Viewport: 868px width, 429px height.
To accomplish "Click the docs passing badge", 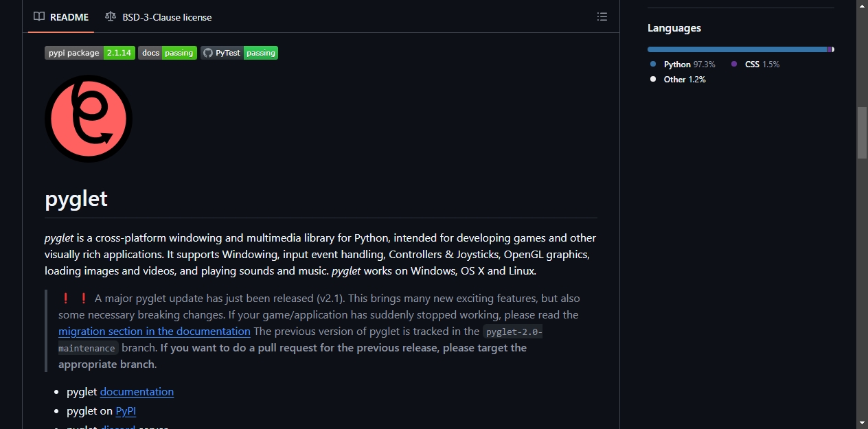I will tap(168, 53).
